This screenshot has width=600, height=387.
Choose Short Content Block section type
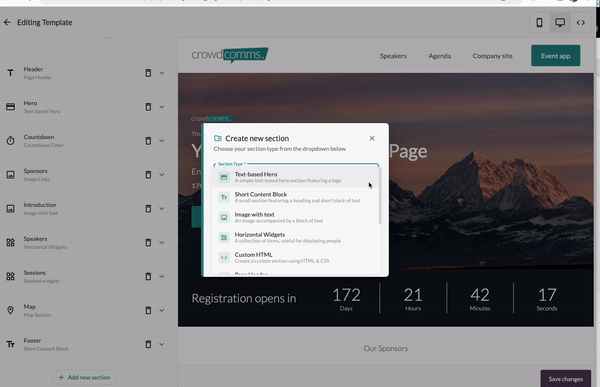coord(295,197)
